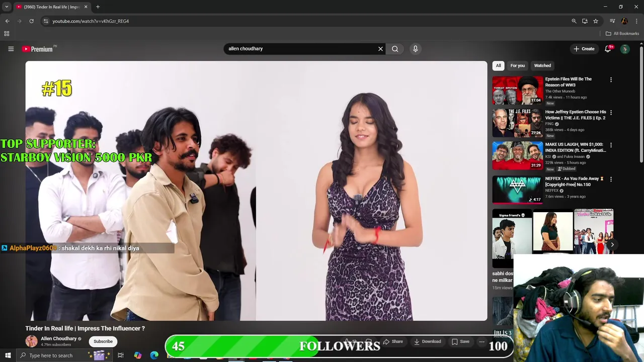Open options for MAKE US LAUGH video
The image size is (644, 362).
(x=611, y=145)
